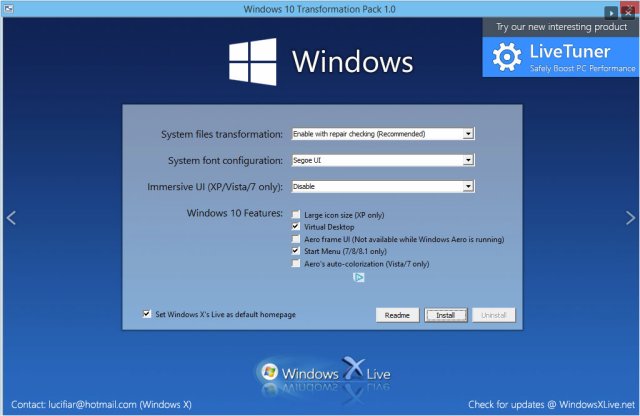The height and width of the screenshot is (416, 640).
Task: Click Try our new interesting product text
Action: coord(562,27)
